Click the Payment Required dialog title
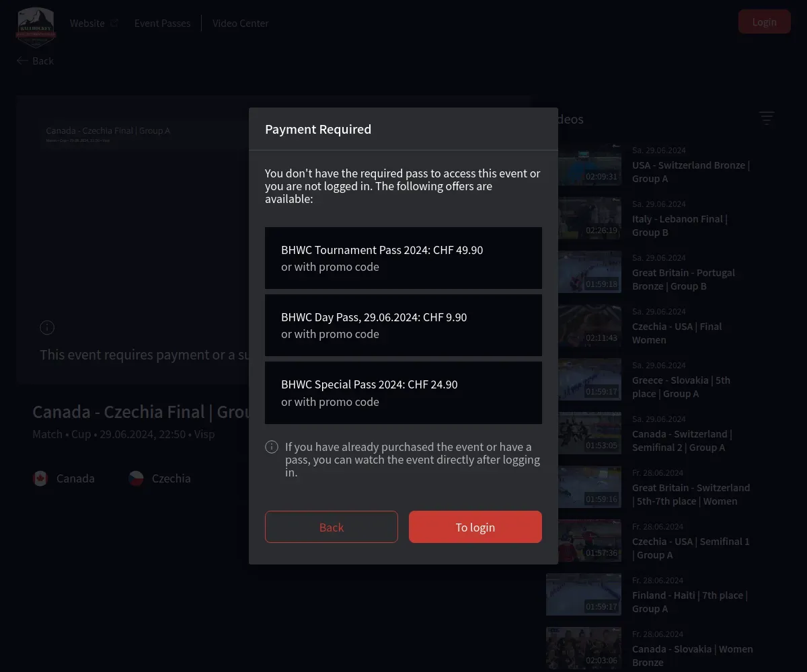 click(x=318, y=129)
